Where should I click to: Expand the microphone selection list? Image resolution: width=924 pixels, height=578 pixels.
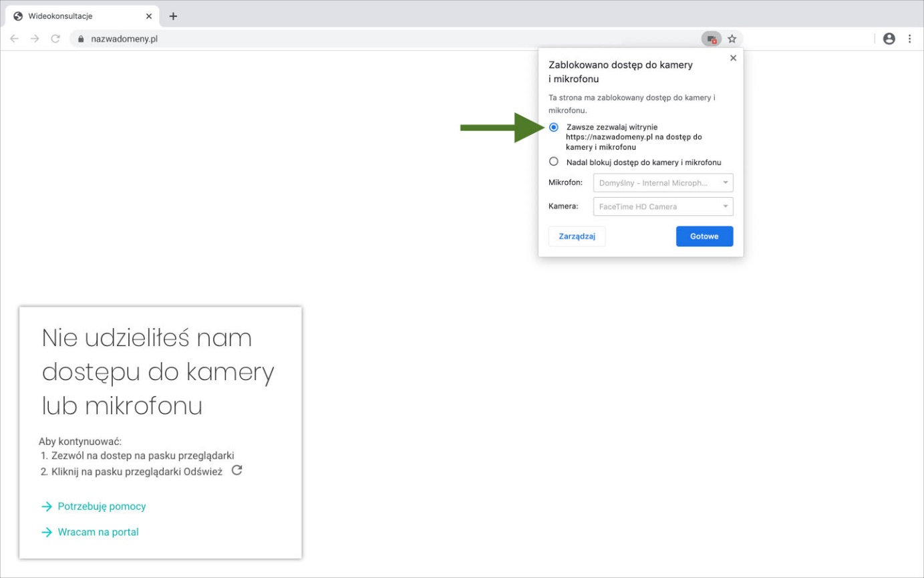tap(726, 182)
